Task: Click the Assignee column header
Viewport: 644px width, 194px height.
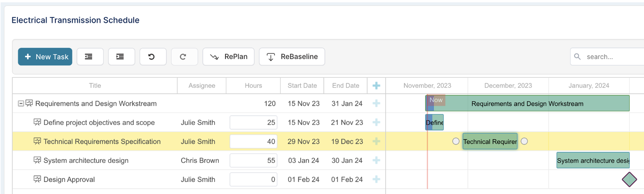Action: 202,86
